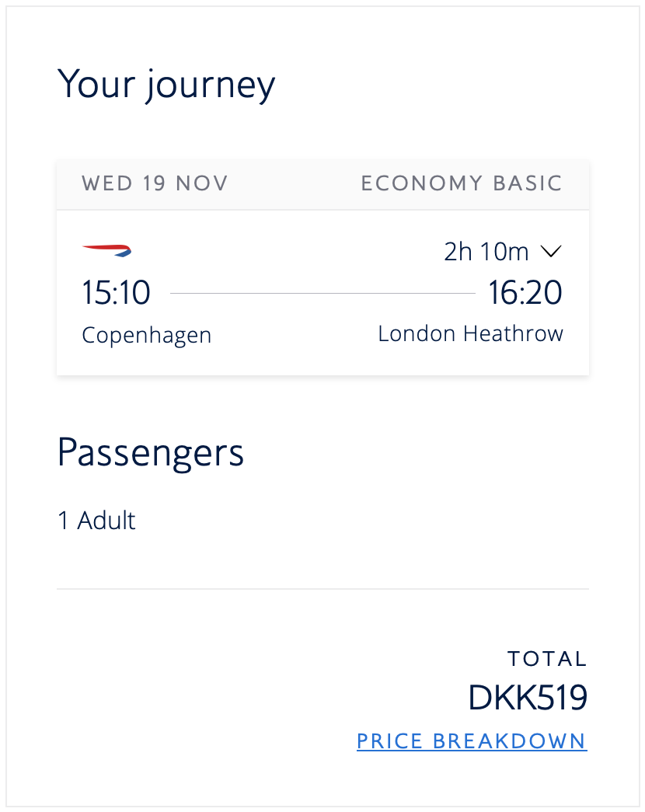Image resolution: width=645 pixels, height=812 pixels.
Task: Click the 2h 10m flight duration
Action: [486, 252]
